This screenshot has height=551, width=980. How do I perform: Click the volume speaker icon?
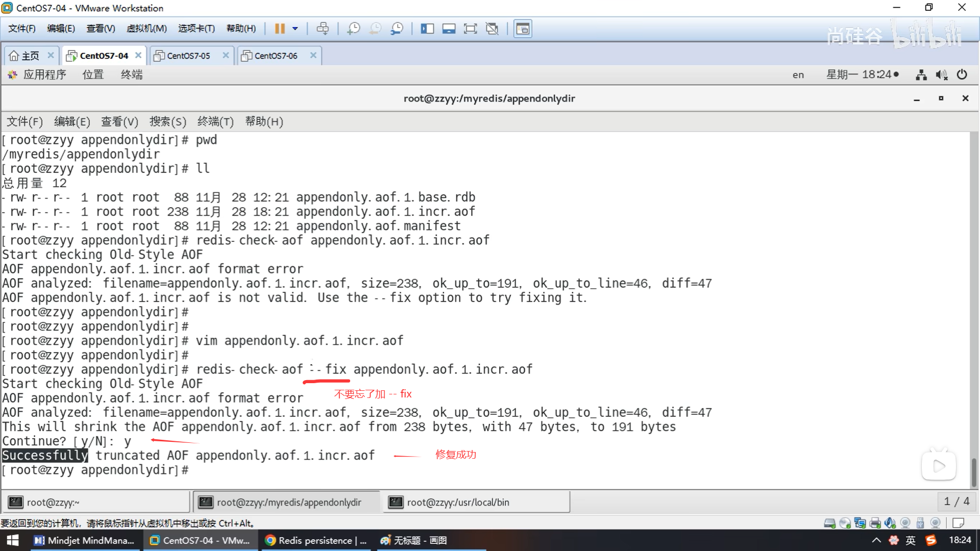[941, 75]
